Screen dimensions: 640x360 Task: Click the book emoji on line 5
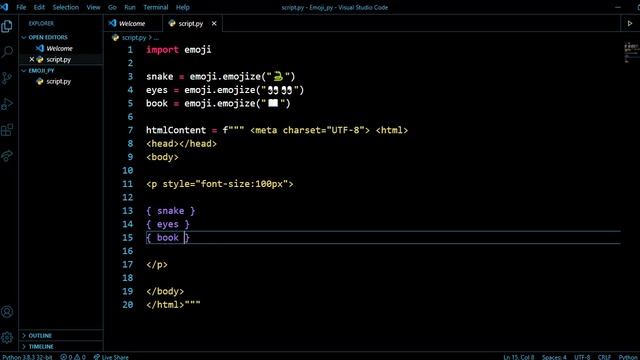click(273, 103)
